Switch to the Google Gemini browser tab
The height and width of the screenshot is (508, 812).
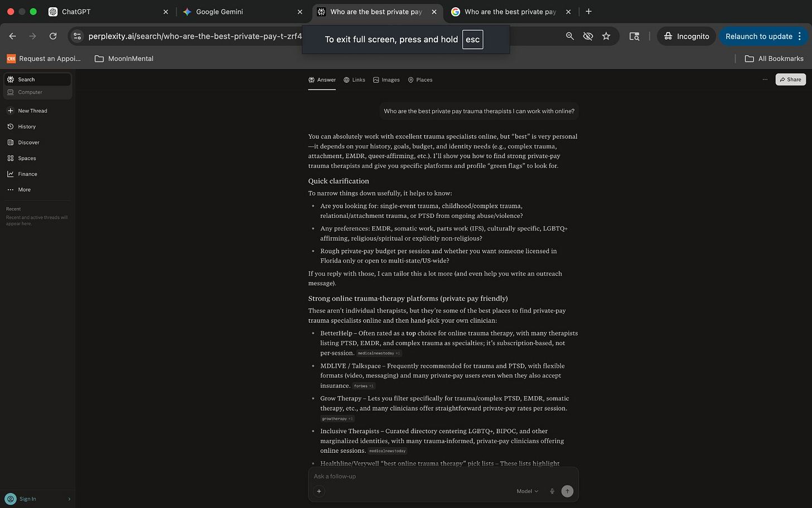(x=243, y=12)
